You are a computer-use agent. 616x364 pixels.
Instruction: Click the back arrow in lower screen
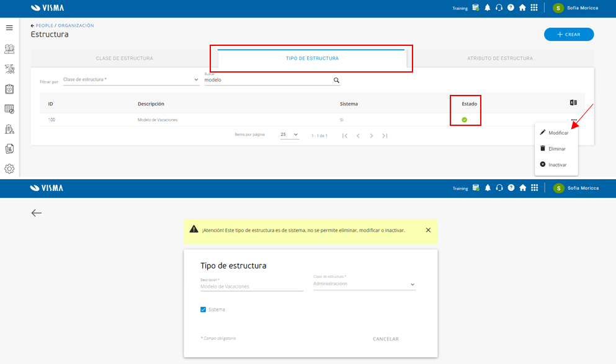(x=37, y=213)
